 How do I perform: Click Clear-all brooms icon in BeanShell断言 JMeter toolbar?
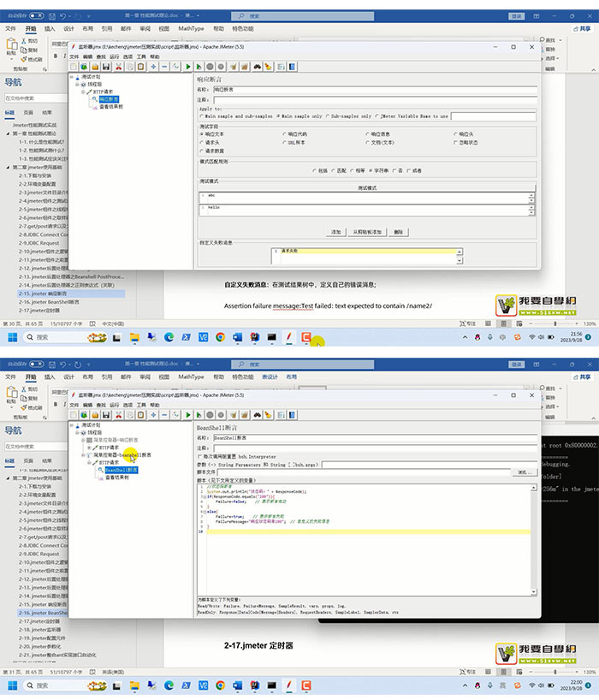244,415
